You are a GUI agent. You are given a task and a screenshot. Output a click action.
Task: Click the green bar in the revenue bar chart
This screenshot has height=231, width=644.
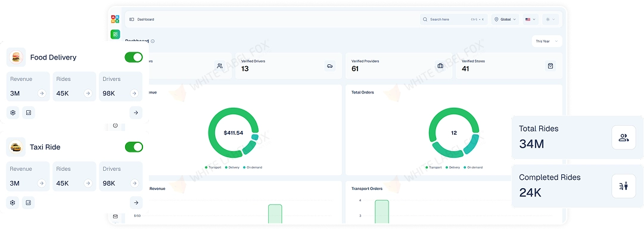click(x=275, y=214)
